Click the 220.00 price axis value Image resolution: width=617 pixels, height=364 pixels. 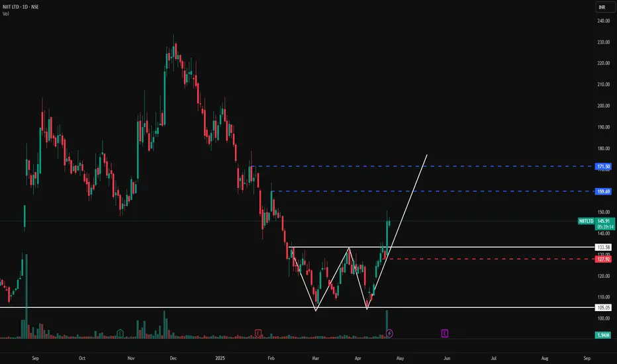604,63
